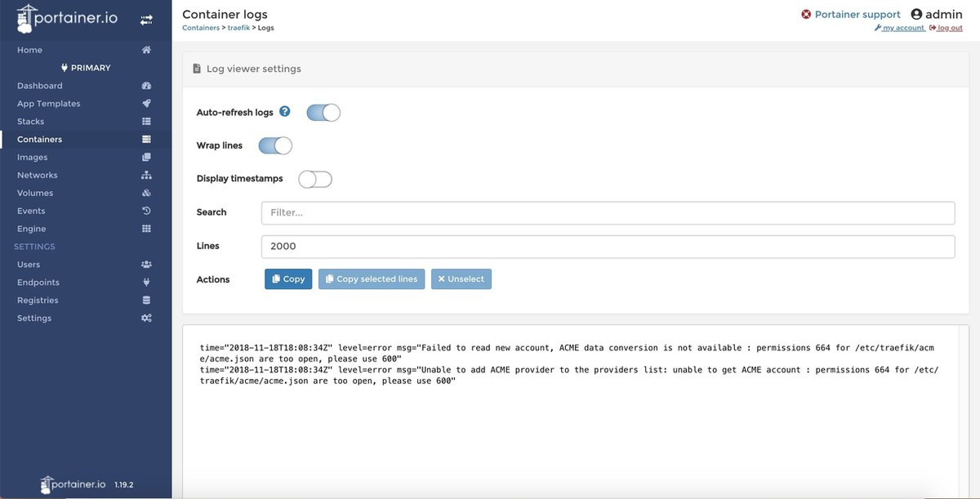Click the sidebar collapse arrows icon
The width and height of the screenshot is (980, 499).
pos(146,20)
